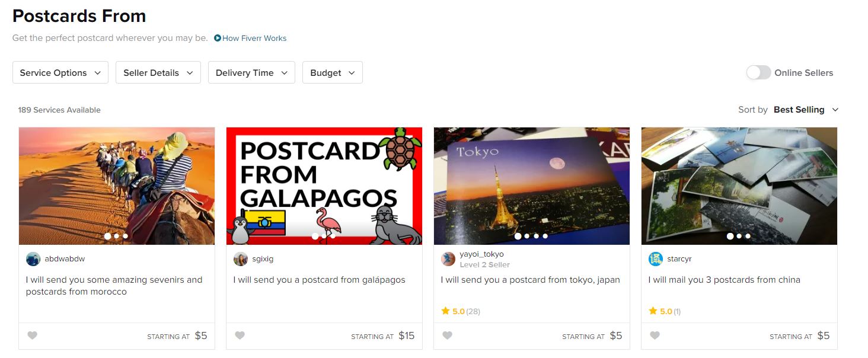Open the Service Options dropdown

point(60,72)
